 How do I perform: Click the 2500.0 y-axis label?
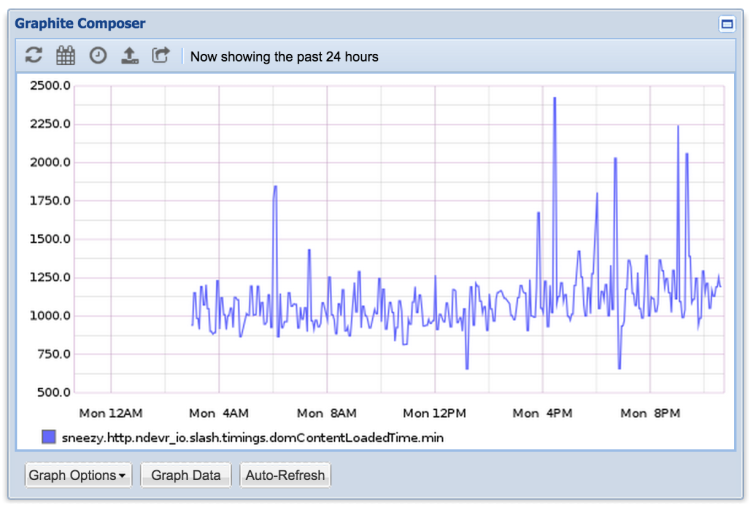[50, 86]
